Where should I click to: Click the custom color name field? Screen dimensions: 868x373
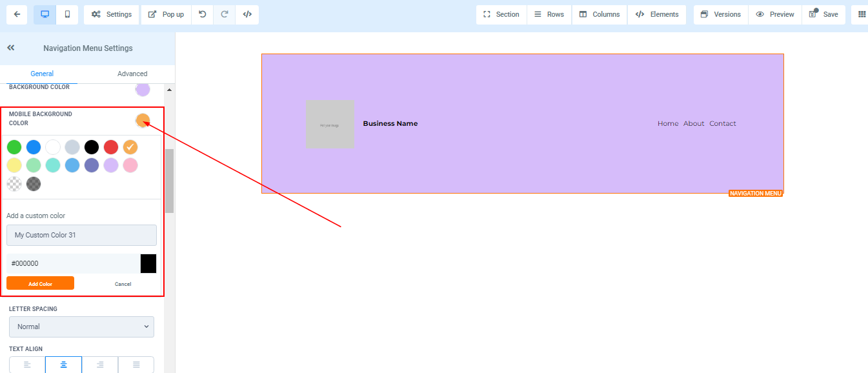[x=81, y=235]
